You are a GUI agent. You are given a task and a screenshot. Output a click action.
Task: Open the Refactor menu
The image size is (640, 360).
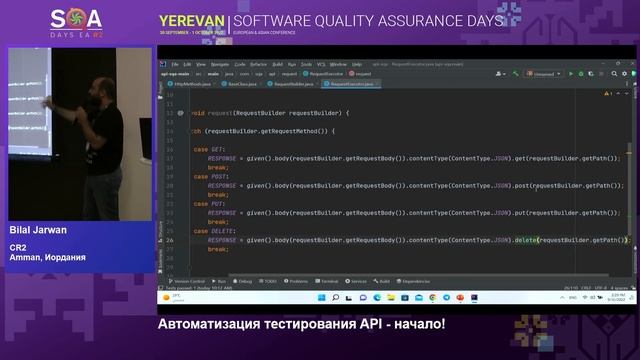click(258, 64)
